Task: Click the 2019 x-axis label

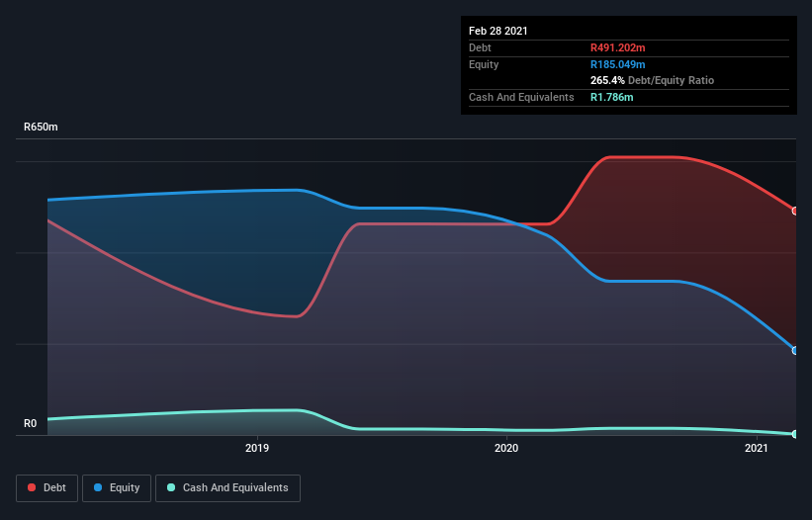Action: (x=257, y=448)
